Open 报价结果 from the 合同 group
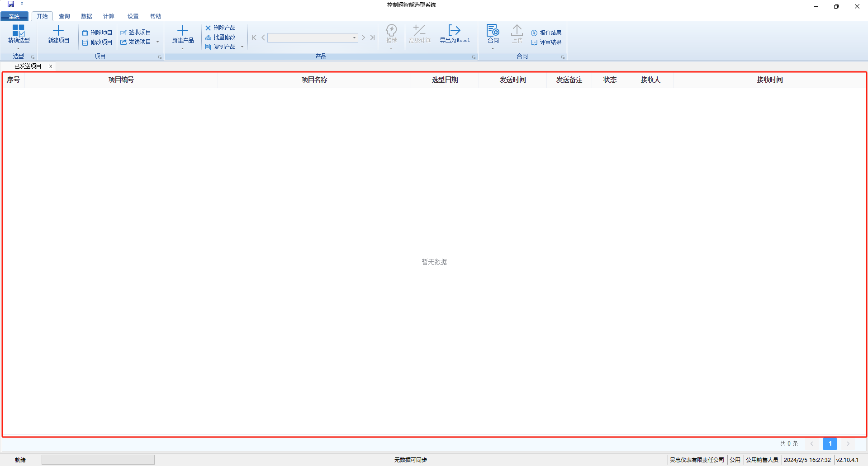868x466 pixels. coord(546,33)
